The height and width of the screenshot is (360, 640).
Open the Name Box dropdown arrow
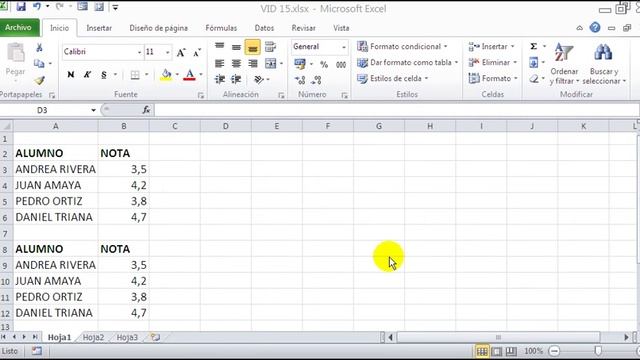pos(93,110)
